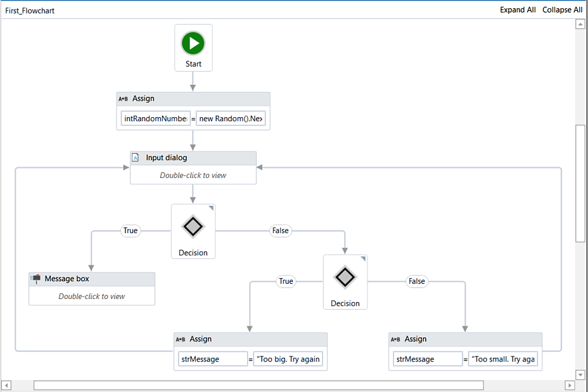The image size is (588, 392).
Task: Open the First_Flowchart breadcrumb
Action: (30, 11)
